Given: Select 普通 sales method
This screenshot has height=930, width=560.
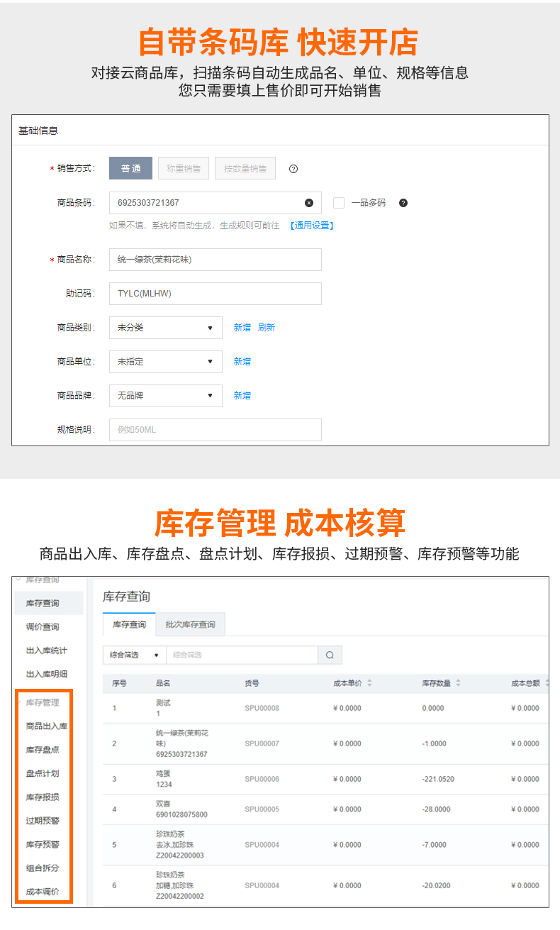Looking at the screenshot, I should click(130, 168).
